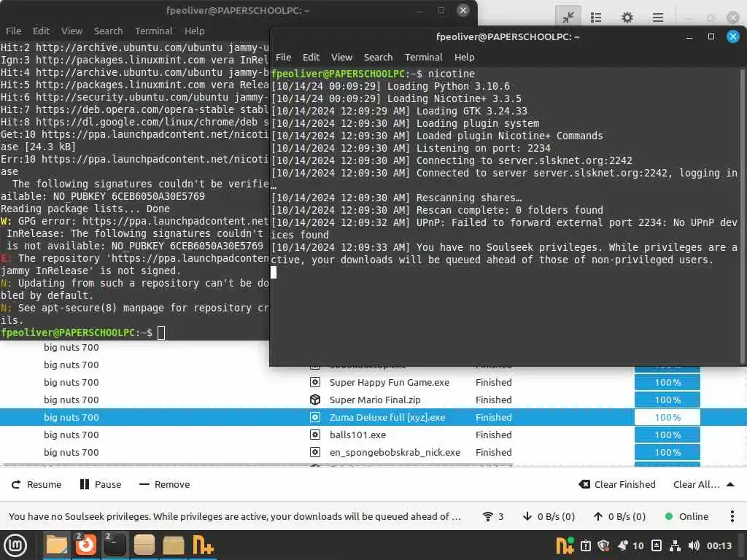Click the Nicotine+ system tray icon
Viewport: 747px width, 560px height.
565,545
